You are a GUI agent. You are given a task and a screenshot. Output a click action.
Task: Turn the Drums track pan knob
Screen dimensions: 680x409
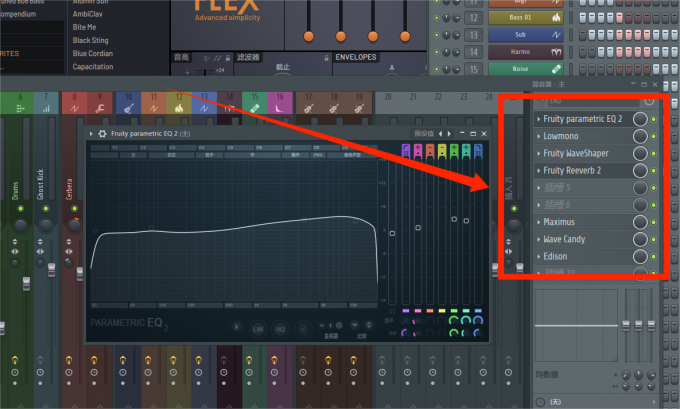pyautogui.click(x=20, y=226)
